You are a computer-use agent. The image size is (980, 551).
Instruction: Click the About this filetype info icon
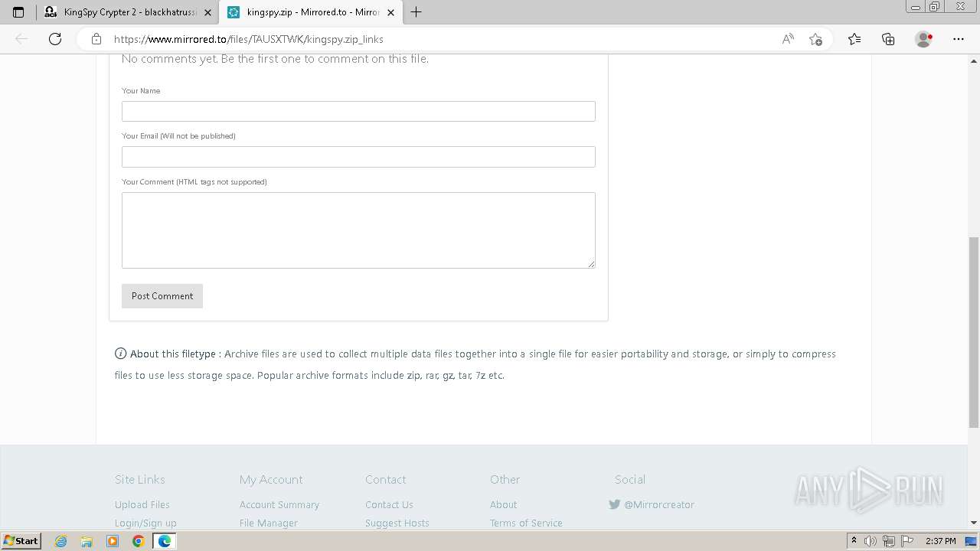[x=120, y=354]
